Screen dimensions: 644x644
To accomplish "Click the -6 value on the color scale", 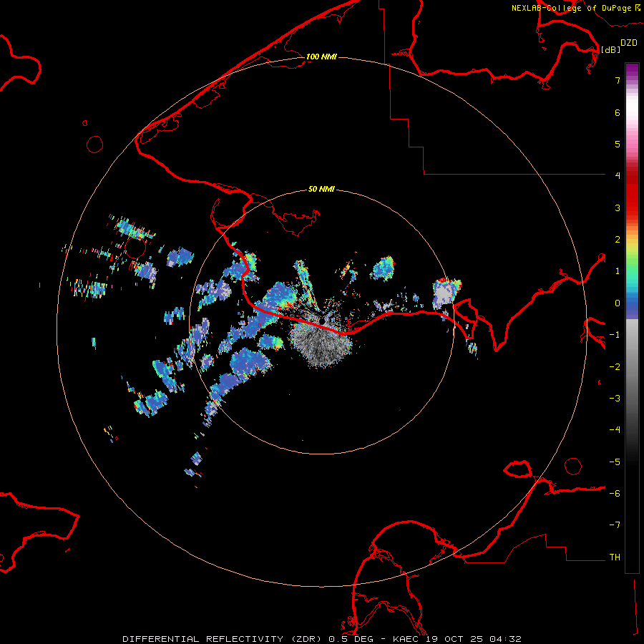I will pos(615,494).
